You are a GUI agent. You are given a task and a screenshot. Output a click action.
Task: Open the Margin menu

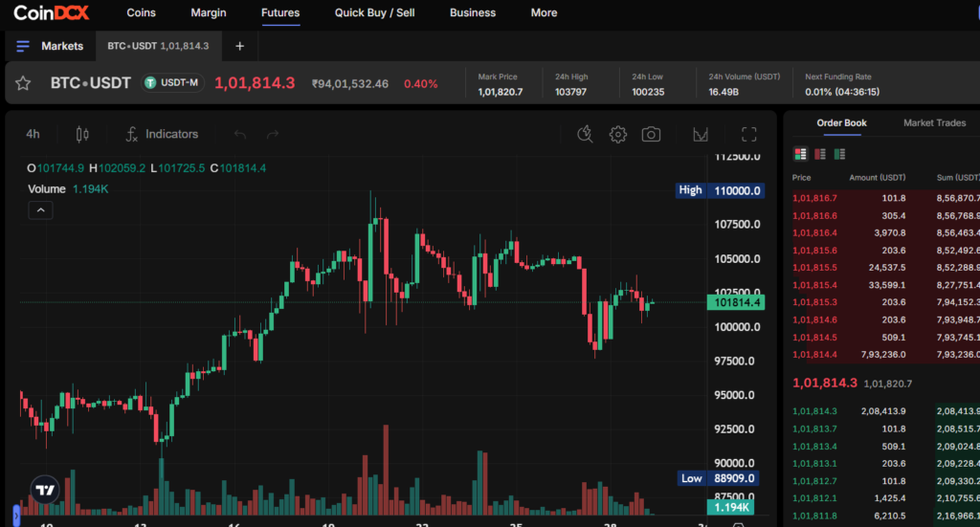pos(209,12)
